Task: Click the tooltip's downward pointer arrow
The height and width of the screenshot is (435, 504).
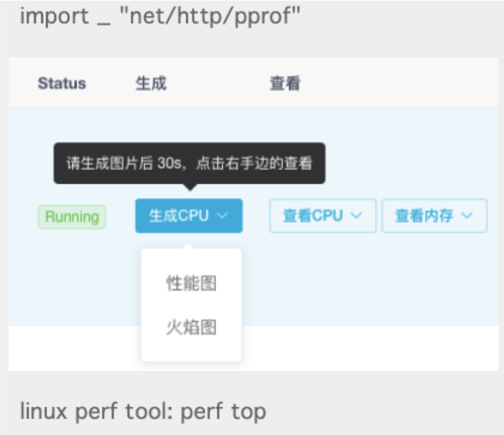Action: pyautogui.click(x=190, y=187)
